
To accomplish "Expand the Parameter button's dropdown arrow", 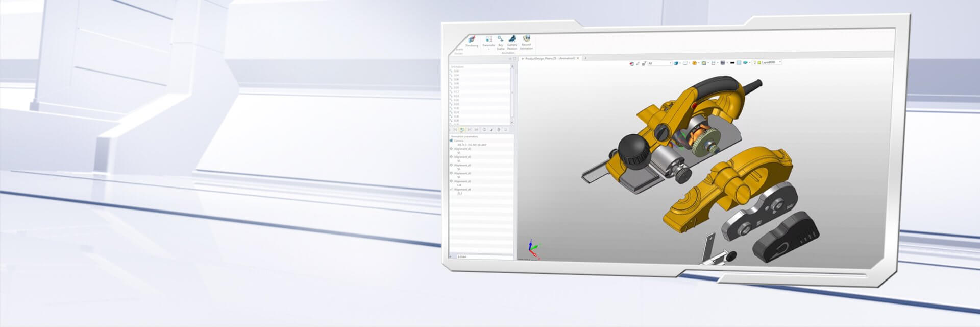I will click(488, 49).
